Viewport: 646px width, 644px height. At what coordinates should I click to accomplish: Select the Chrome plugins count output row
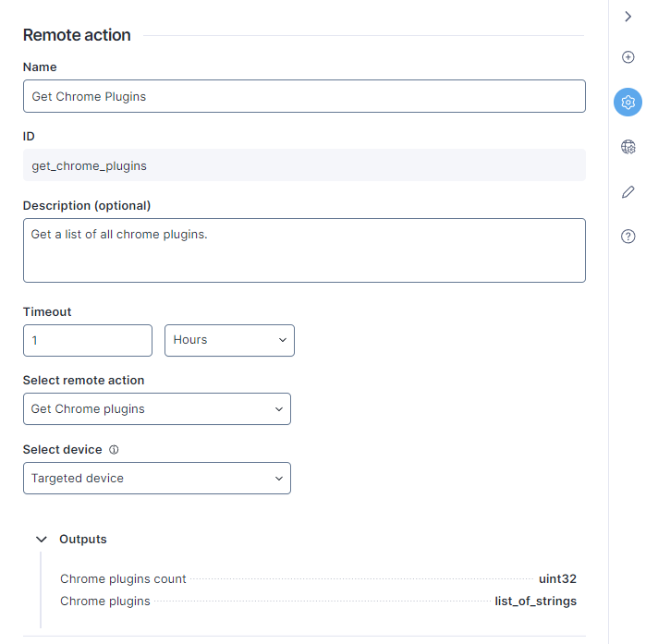coord(318,579)
